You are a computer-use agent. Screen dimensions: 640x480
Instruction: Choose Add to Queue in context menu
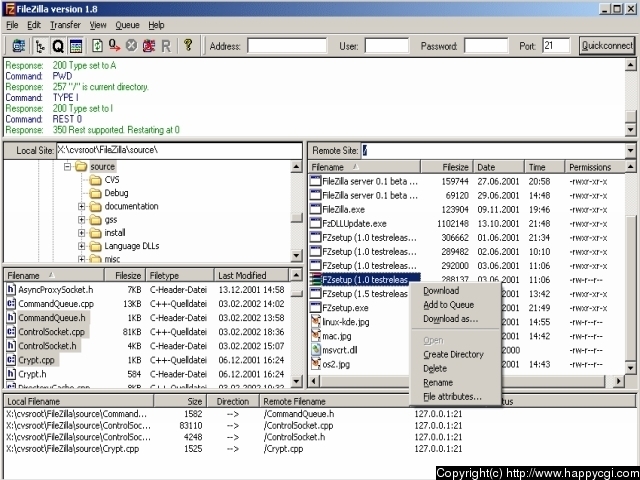[x=449, y=305]
